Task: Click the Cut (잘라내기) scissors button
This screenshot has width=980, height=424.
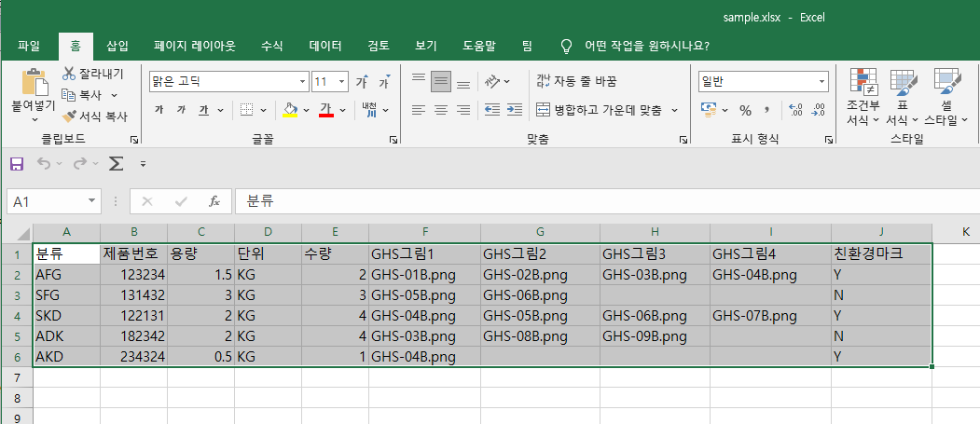Action: tap(92, 74)
